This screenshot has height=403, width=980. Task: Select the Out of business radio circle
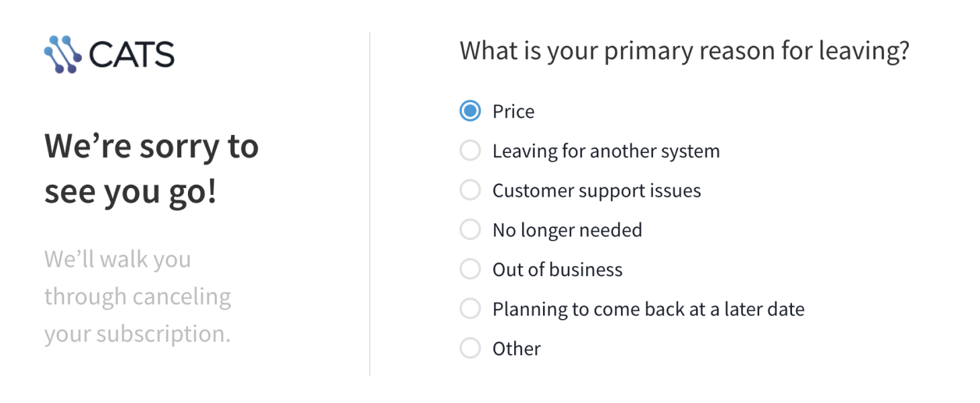[470, 269]
